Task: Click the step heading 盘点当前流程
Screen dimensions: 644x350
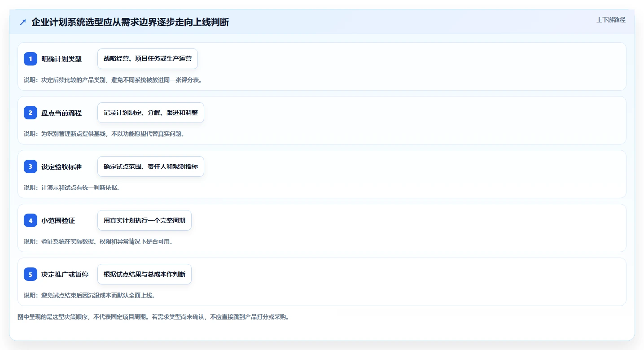Action: [61, 113]
